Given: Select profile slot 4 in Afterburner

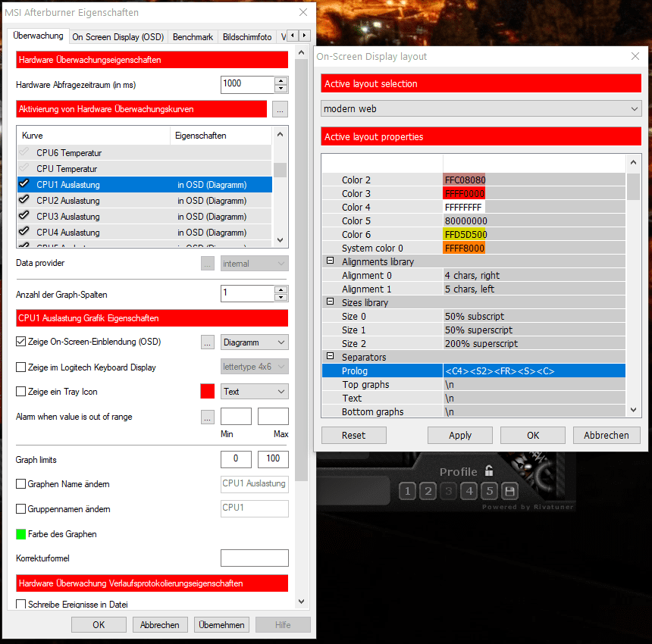Looking at the screenshot, I should click(x=469, y=491).
